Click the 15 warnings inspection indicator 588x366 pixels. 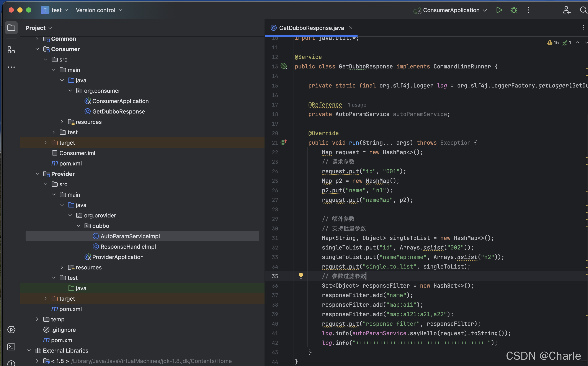[553, 43]
